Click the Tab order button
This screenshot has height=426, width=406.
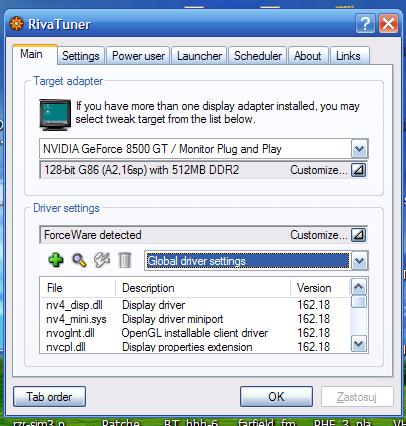(49, 397)
